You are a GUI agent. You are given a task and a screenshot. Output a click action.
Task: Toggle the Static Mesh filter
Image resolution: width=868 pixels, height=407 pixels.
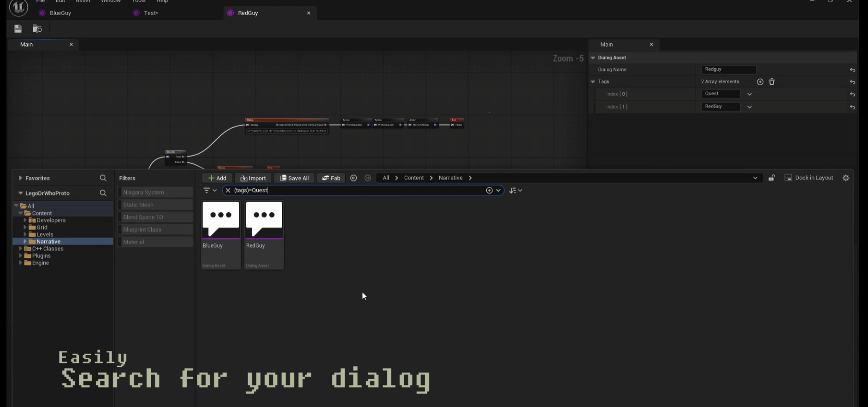pyautogui.click(x=155, y=205)
